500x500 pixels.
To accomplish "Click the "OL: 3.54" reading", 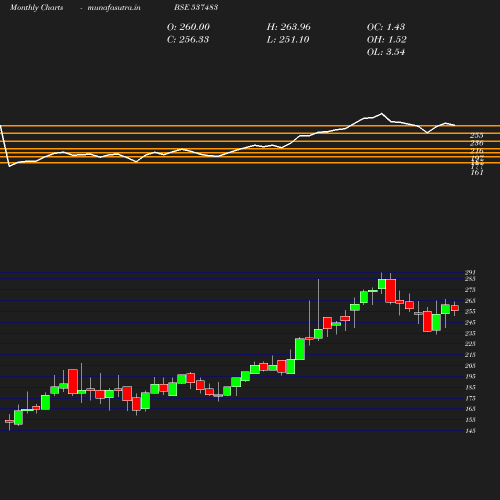I will [386, 52].
